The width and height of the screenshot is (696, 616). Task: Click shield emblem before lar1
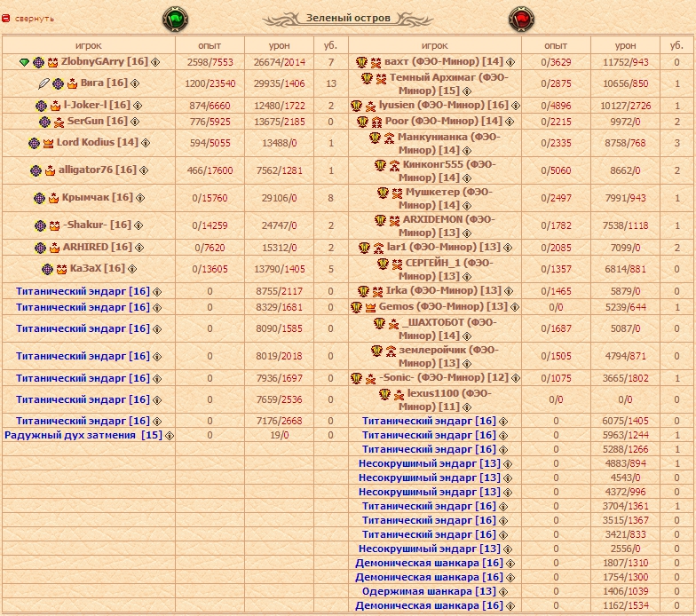(x=364, y=248)
